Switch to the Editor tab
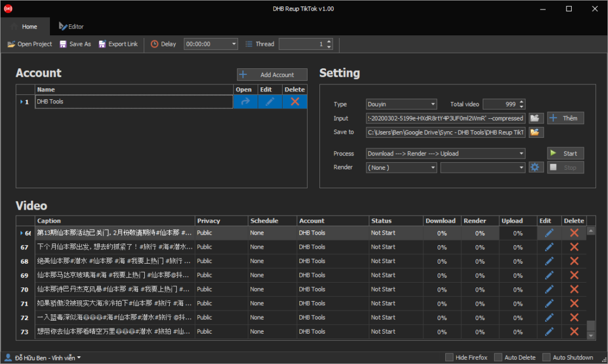The width and height of the screenshot is (608, 364). pyautogui.click(x=71, y=26)
